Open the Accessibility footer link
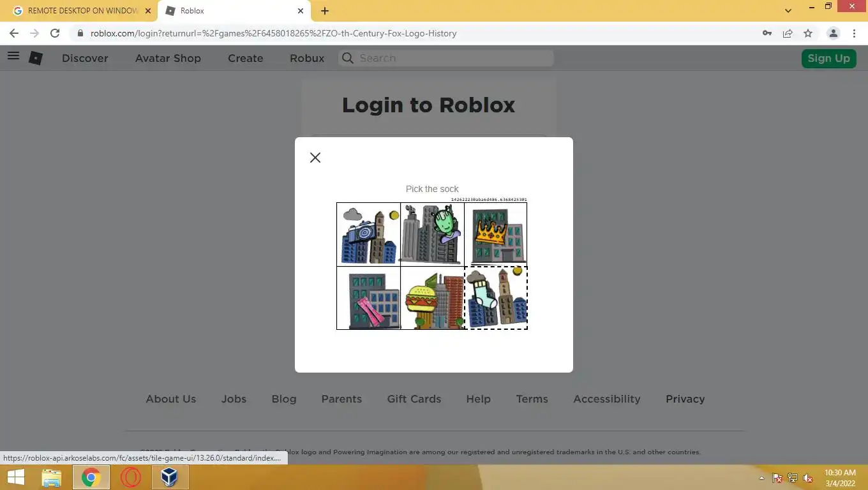 click(x=607, y=399)
